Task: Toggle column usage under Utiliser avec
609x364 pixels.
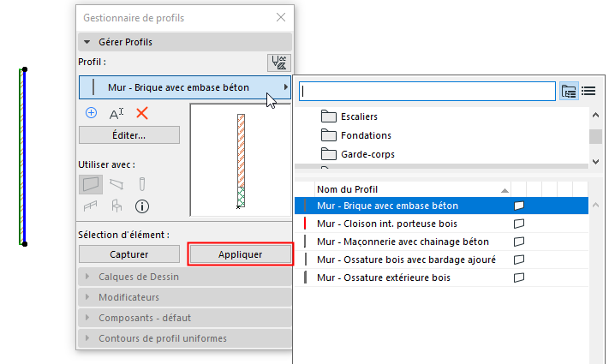Action: 142,183
